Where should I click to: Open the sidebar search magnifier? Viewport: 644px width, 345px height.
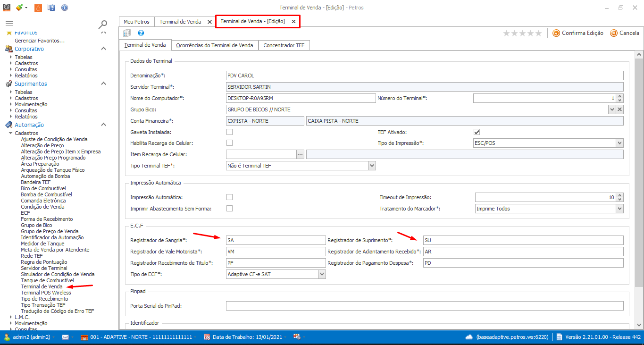pos(102,25)
